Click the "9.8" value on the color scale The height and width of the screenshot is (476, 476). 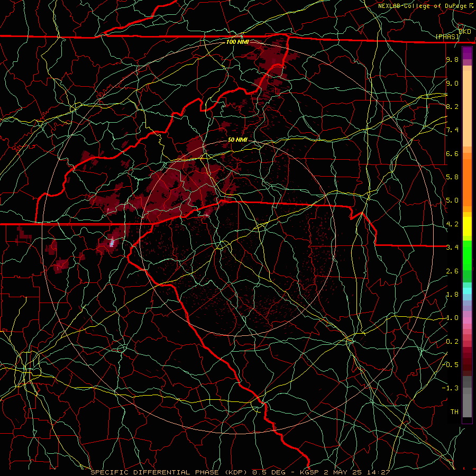tap(452, 59)
